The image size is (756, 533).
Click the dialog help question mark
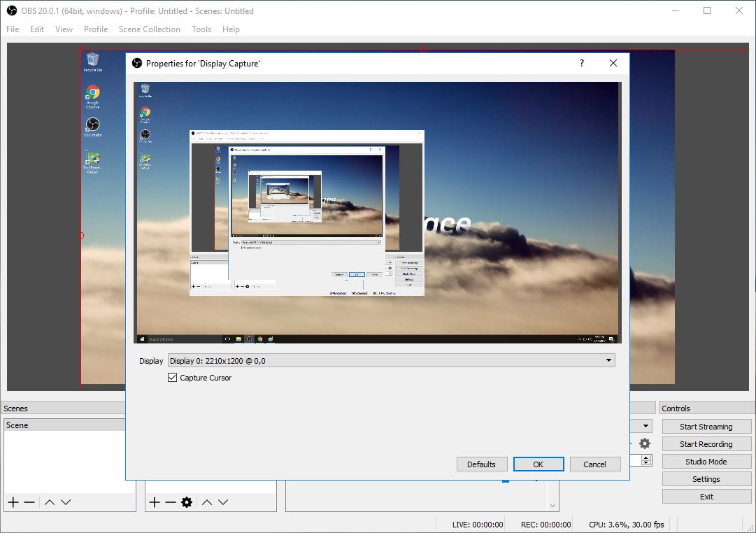pyautogui.click(x=581, y=63)
